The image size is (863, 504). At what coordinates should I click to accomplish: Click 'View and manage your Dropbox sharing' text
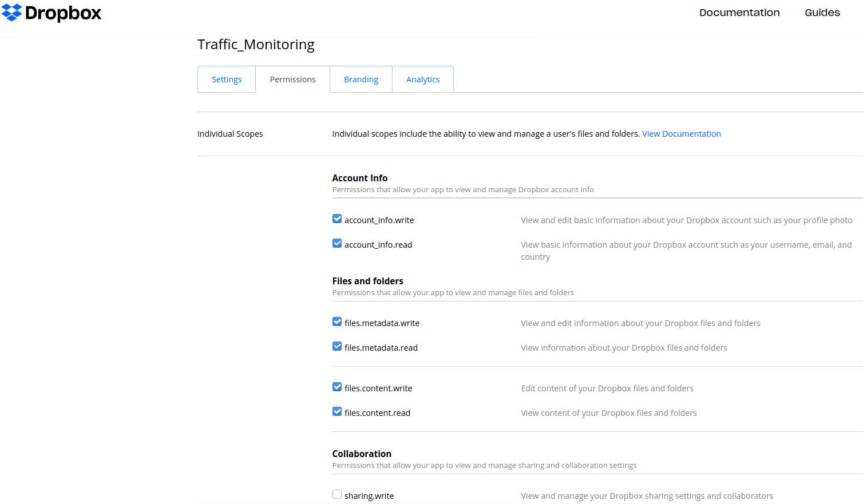pyautogui.click(x=647, y=496)
